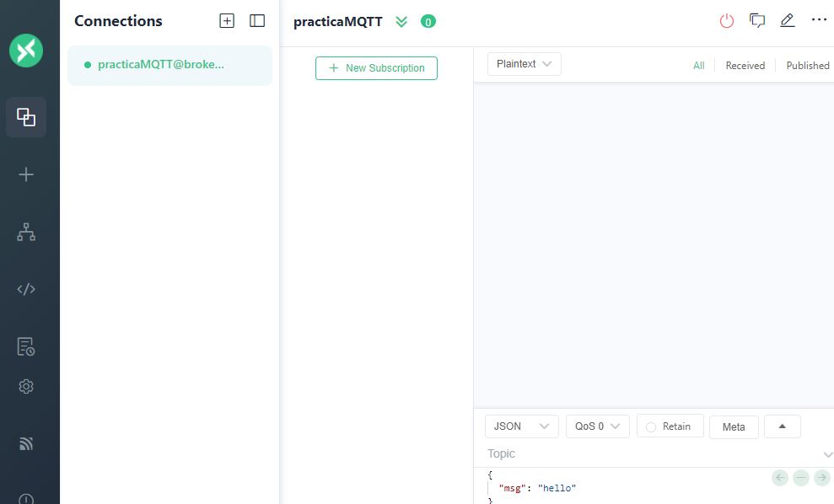This screenshot has width=834, height=504.
Task: Open the JSON payload type dropdown
Action: point(522,426)
